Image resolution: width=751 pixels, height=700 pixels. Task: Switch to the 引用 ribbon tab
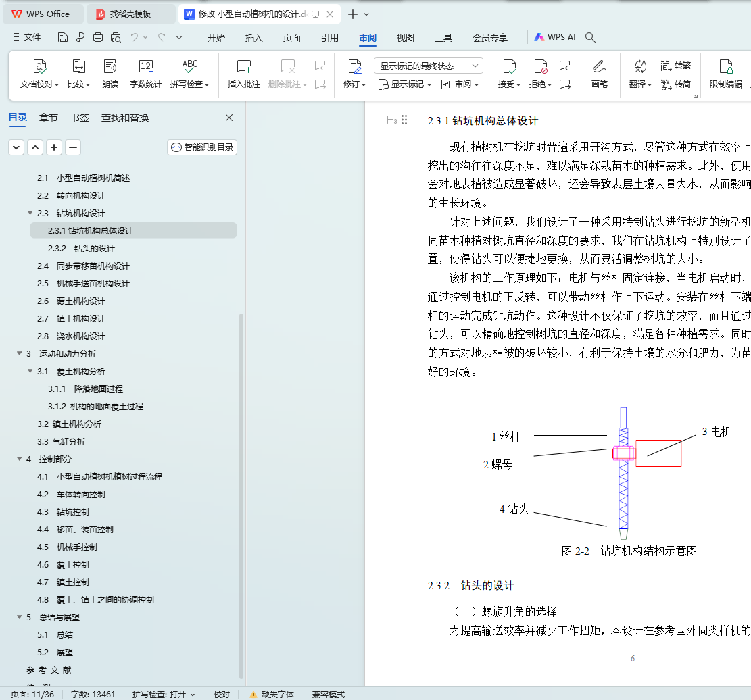pos(329,37)
